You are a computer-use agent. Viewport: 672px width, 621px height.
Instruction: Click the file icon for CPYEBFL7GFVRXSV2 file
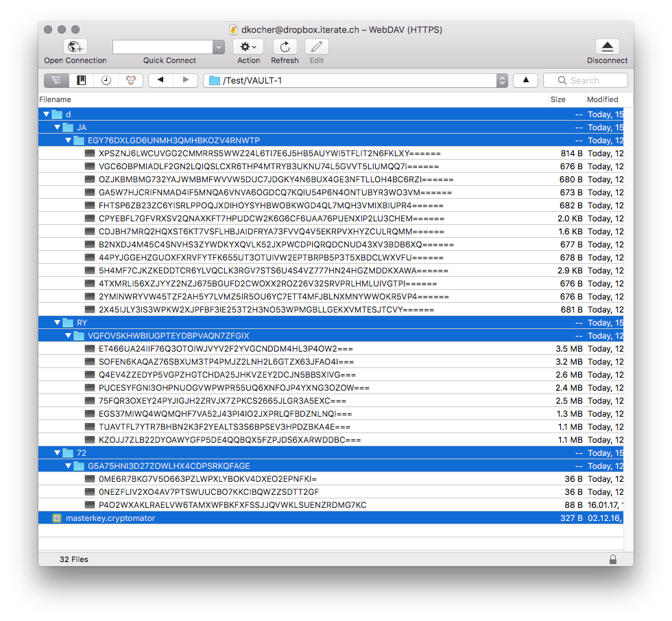point(90,219)
